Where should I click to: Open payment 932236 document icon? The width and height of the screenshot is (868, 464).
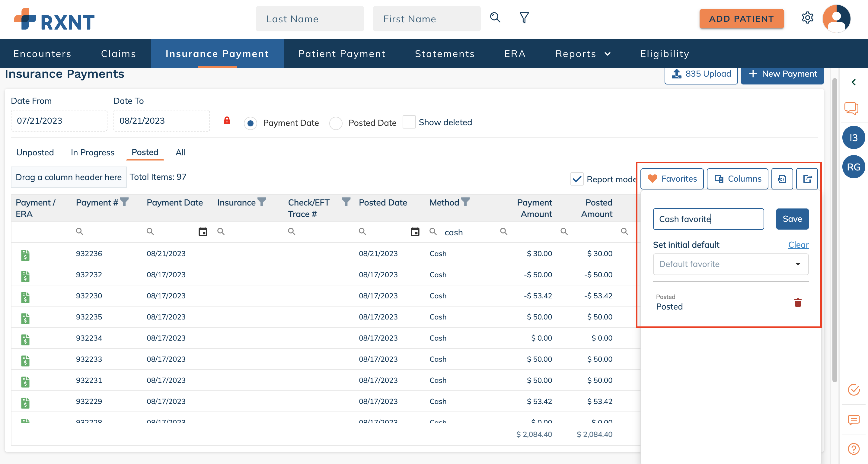pos(25,255)
